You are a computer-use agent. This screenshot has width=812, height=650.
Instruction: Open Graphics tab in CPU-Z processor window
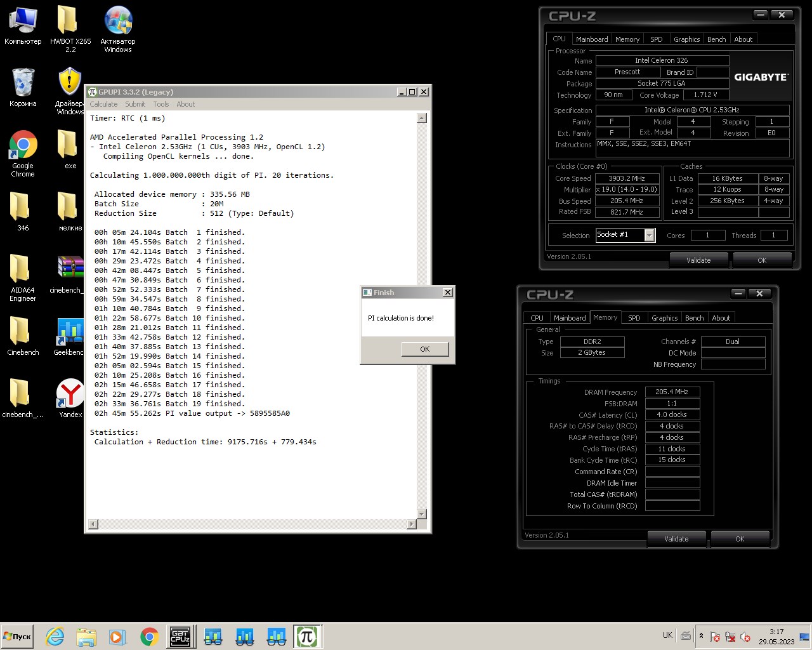point(686,39)
